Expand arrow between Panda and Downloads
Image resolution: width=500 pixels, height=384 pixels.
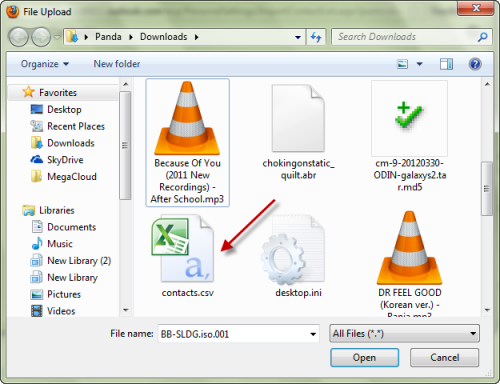click(x=131, y=37)
